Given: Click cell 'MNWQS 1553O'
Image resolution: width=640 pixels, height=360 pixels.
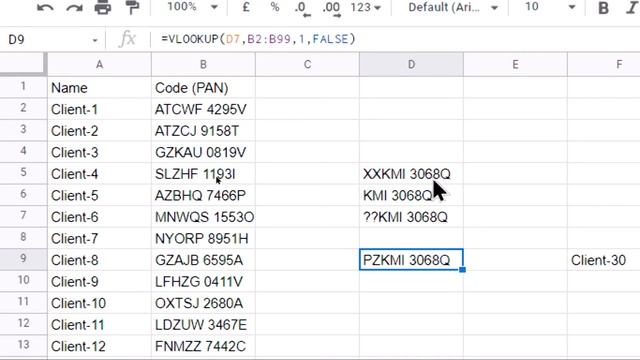Looking at the screenshot, I should [x=203, y=217].
